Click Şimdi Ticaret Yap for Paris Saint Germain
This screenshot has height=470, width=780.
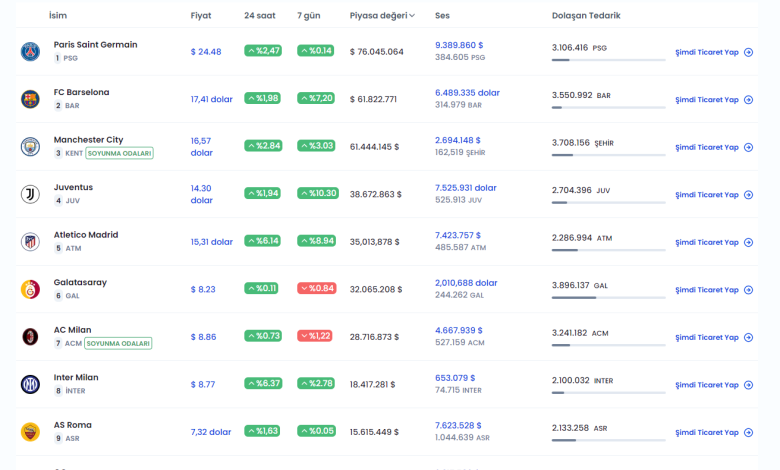[714, 52]
